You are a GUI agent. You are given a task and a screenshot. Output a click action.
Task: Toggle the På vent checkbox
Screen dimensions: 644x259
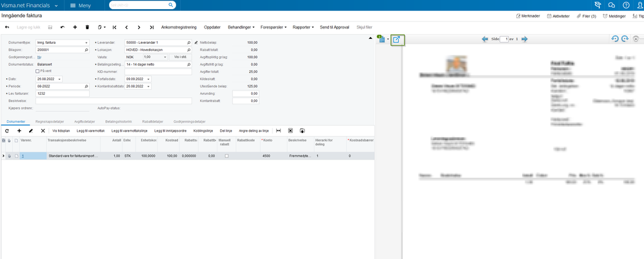[x=38, y=71]
